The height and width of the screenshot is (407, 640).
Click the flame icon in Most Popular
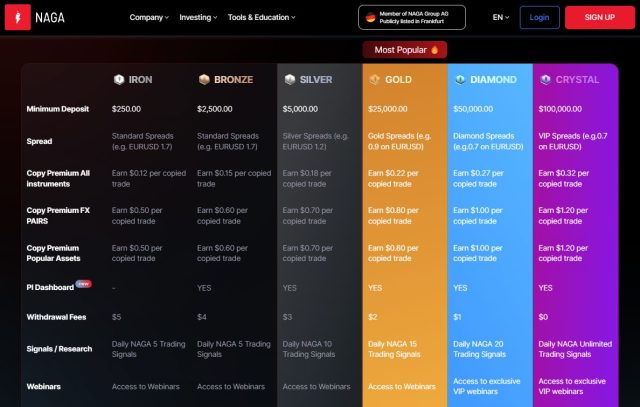point(435,50)
